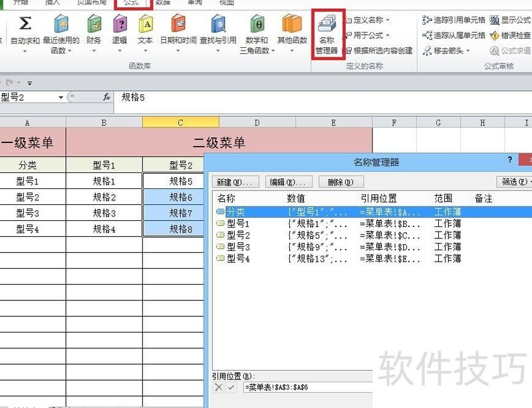Select column A header
Image resolution: width=532 pixels, height=408 pixels.
click(33, 122)
